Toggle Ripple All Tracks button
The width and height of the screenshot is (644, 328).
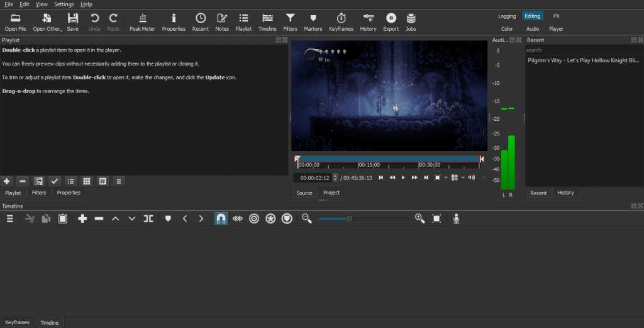pyautogui.click(x=271, y=218)
